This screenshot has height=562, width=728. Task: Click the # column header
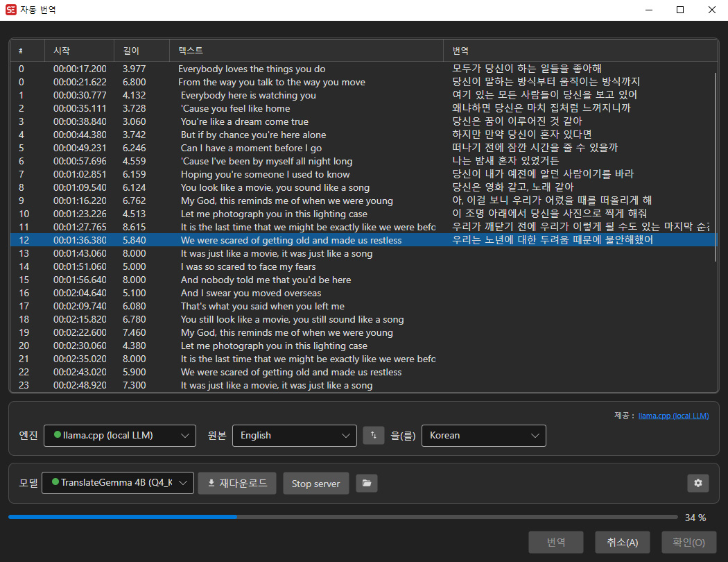pos(28,51)
